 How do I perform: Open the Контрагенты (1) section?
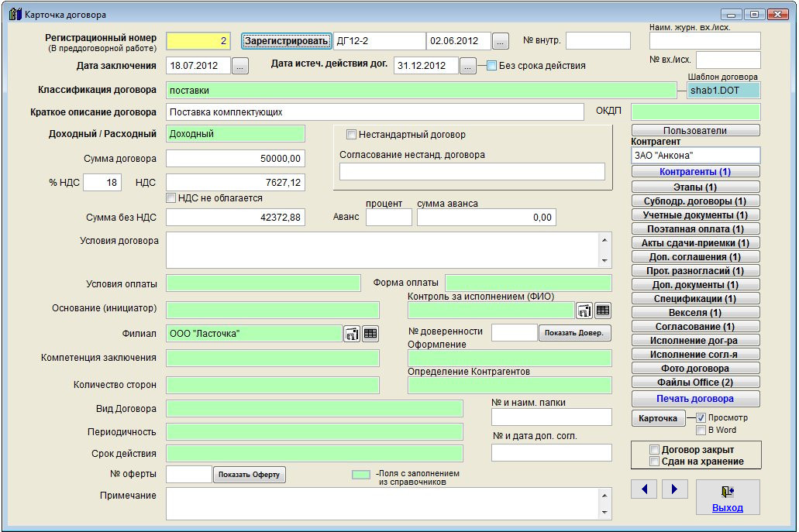click(695, 172)
